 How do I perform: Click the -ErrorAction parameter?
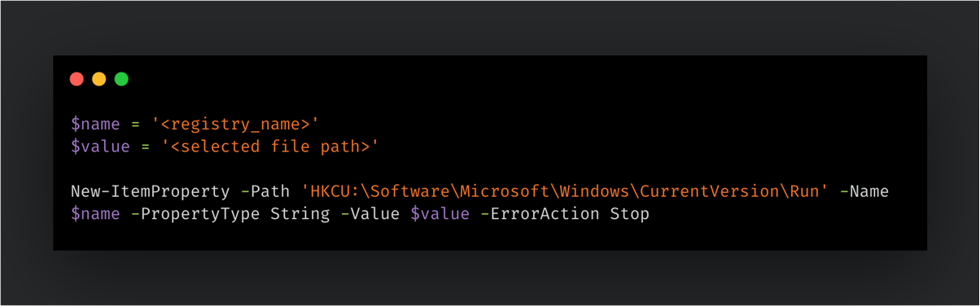[540, 215]
